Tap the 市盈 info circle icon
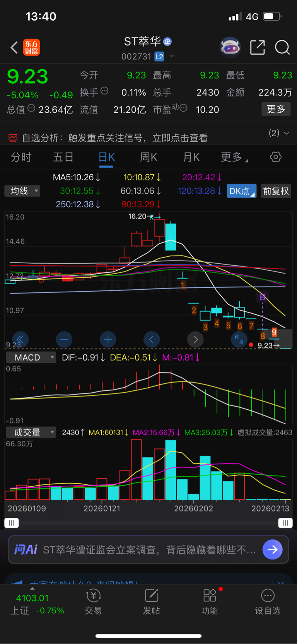Image resolution: width=297 pixels, height=644 pixels. [x=184, y=108]
